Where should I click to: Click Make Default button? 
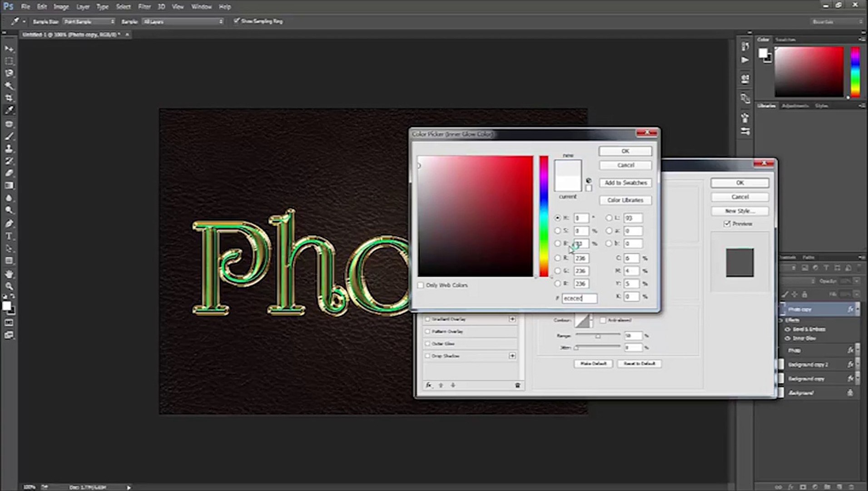pos(593,364)
